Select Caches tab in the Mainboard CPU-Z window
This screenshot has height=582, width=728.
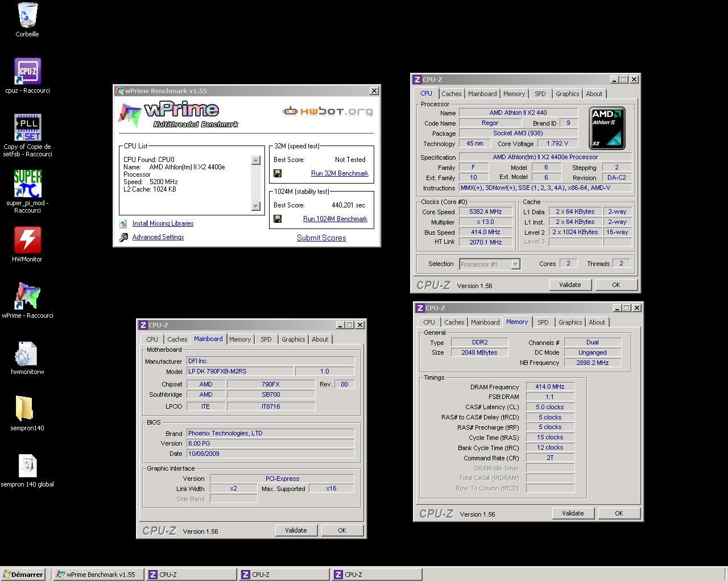tap(177, 339)
